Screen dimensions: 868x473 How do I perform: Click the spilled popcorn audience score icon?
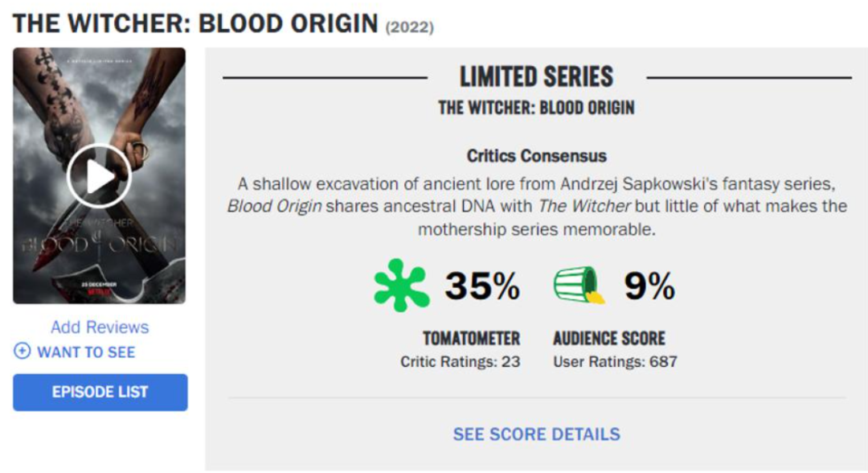pos(579,286)
